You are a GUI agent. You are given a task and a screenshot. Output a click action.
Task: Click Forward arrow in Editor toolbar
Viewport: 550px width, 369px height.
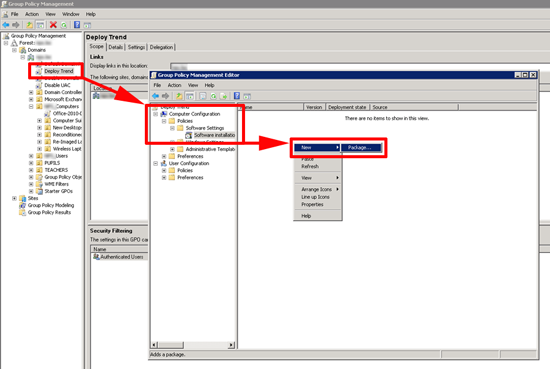pos(166,96)
